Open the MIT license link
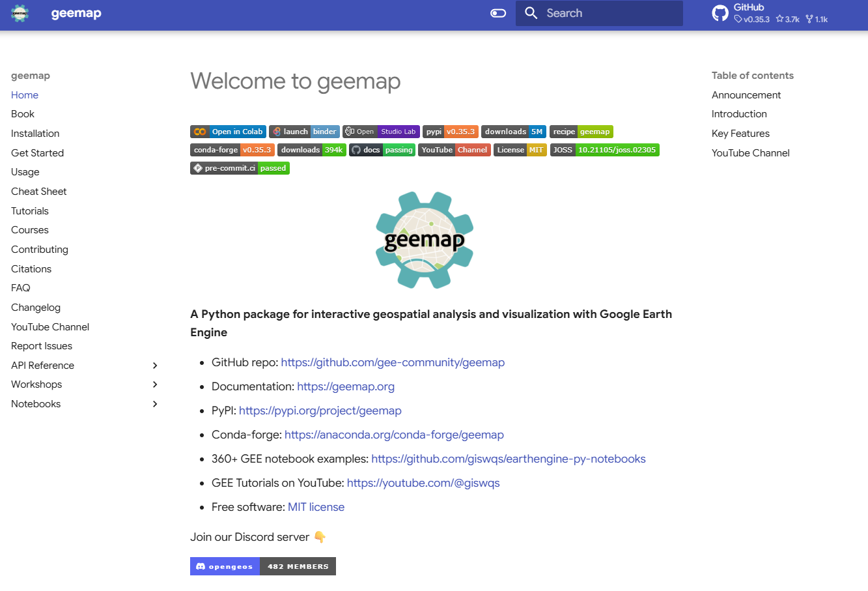Screen dimensions: 868x591 coord(316,507)
